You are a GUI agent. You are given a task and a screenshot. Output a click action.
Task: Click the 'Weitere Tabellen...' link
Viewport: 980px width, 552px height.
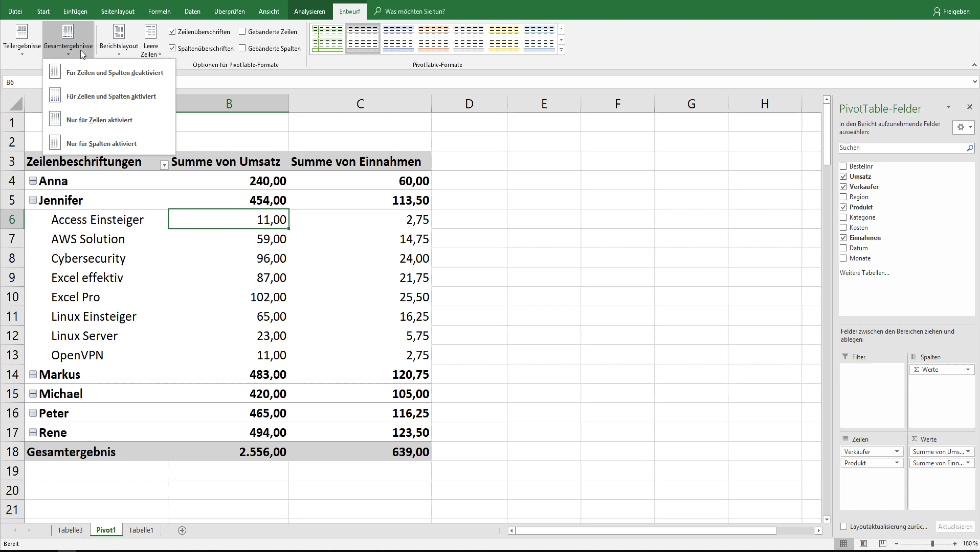864,273
